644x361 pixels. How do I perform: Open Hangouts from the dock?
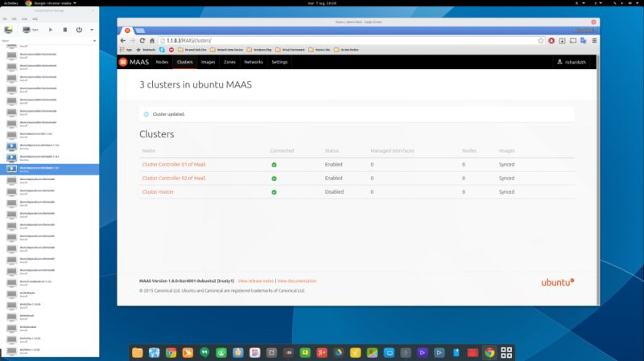(204, 352)
